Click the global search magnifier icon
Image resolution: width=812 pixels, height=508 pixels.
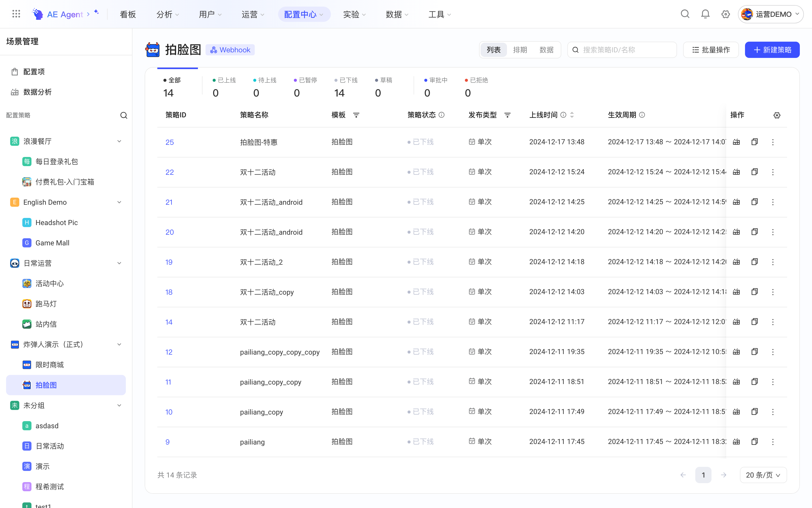pyautogui.click(x=685, y=14)
